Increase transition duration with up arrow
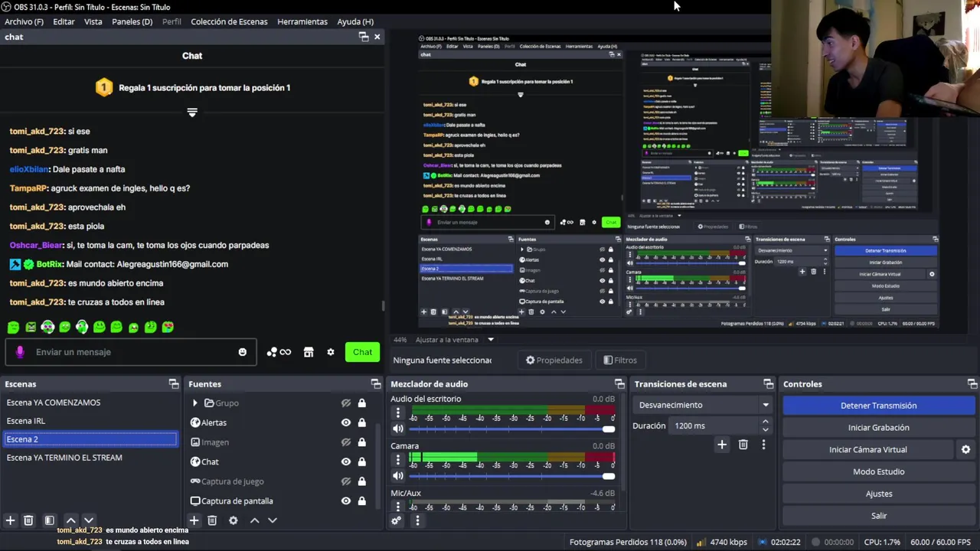The width and height of the screenshot is (980, 551). click(x=765, y=422)
